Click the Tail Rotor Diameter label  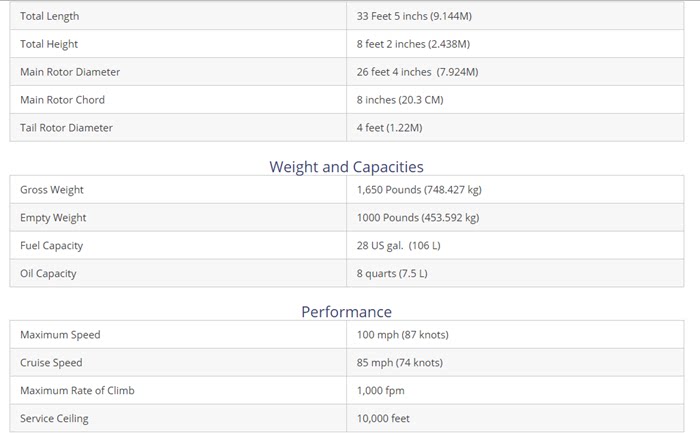pyautogui.click(x=66, y=128)
